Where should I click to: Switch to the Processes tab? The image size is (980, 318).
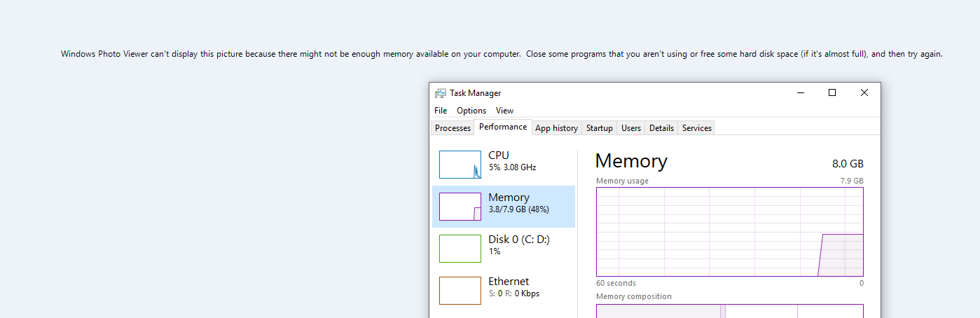453,128
